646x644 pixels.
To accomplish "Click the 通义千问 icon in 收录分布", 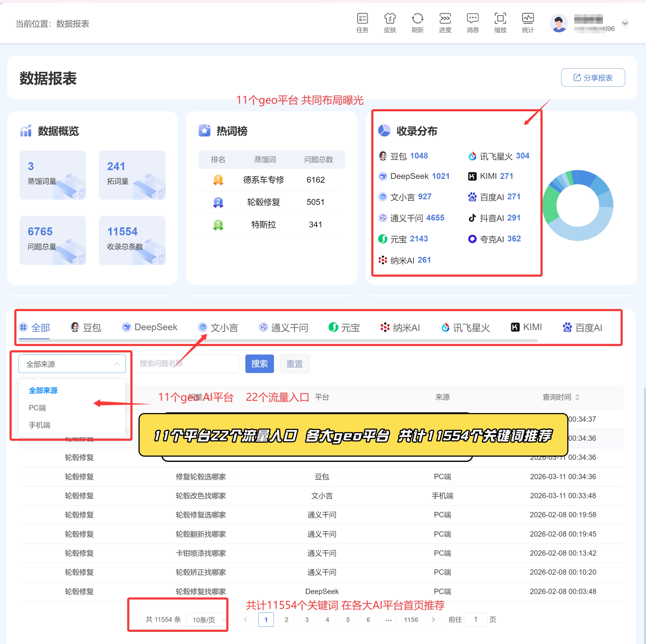I will tap(382, 218).
